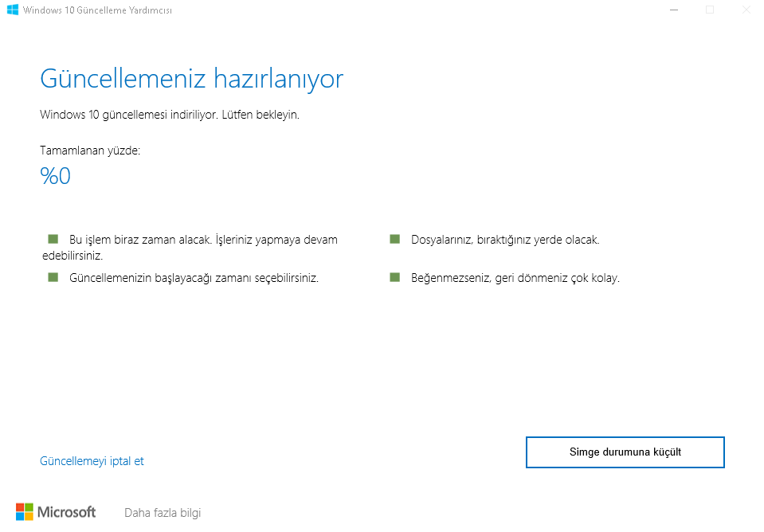Click green bullet beside Beğenmezseniz text
The image size is (764, 532).
click(395, 277)
